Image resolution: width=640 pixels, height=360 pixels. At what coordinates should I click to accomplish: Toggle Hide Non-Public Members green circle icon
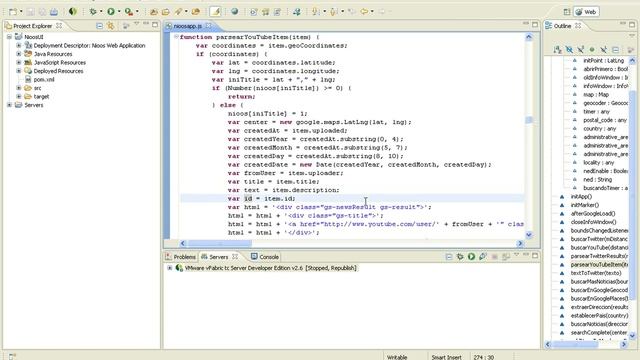[592, 50]
